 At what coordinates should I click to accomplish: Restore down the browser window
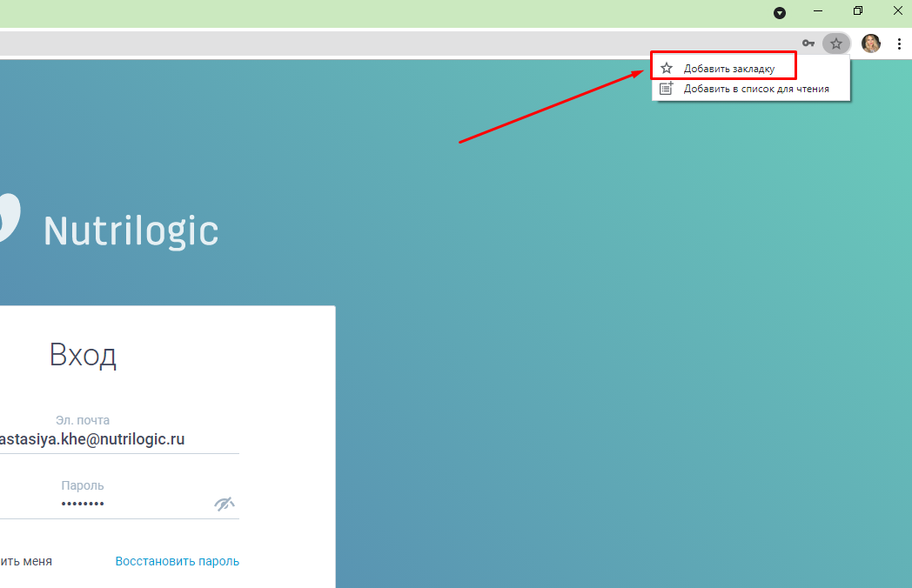(858, 11)
